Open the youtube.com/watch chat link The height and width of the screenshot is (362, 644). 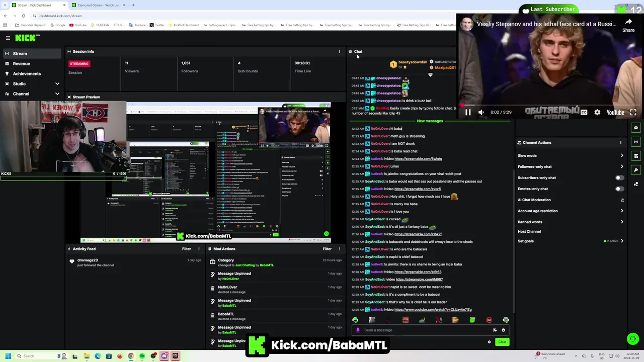(x=433, y=310)
